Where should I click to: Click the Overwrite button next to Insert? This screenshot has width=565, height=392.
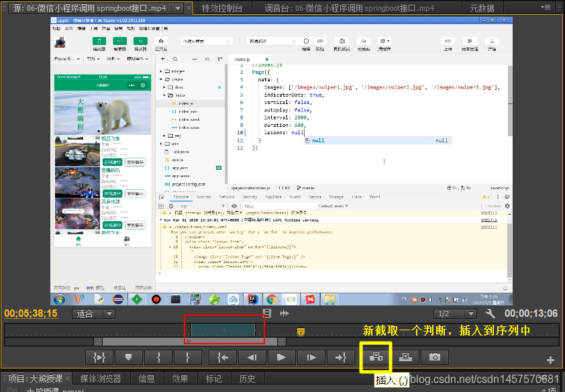pyautogui.click(x=405, y=357)
